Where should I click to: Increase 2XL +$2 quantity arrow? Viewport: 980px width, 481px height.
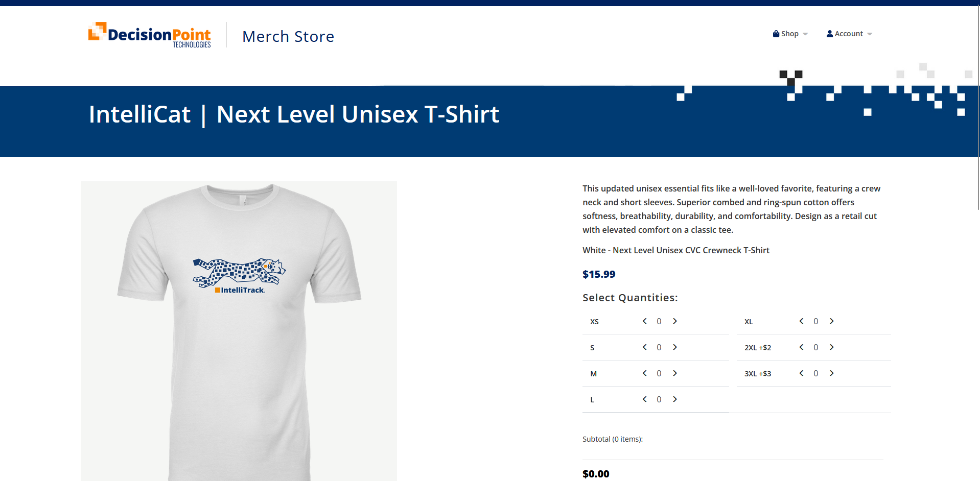[832, 347]
